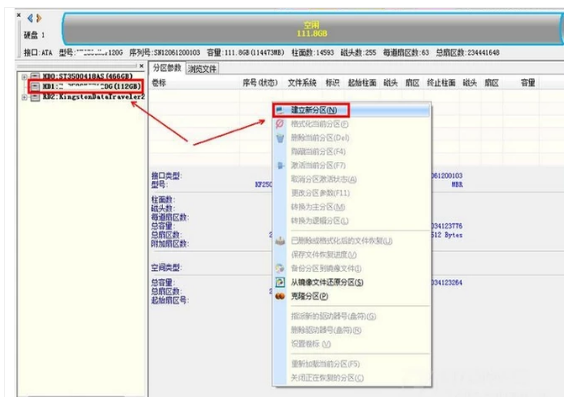Click the 每道扇区数:63 text in info bar
This screenshot has height=397, width=564.
(x=406, y=53)
